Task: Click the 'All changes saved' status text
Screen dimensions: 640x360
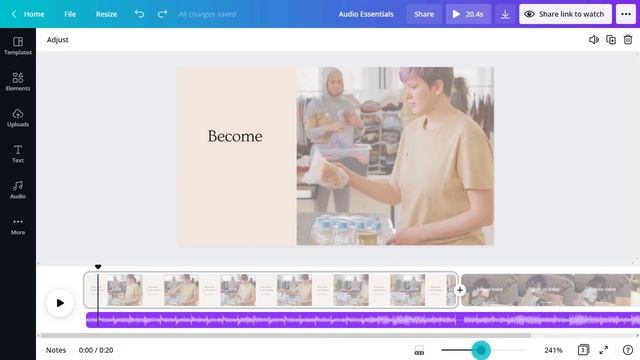Action: pyautogui.click(x=207, y=14)
